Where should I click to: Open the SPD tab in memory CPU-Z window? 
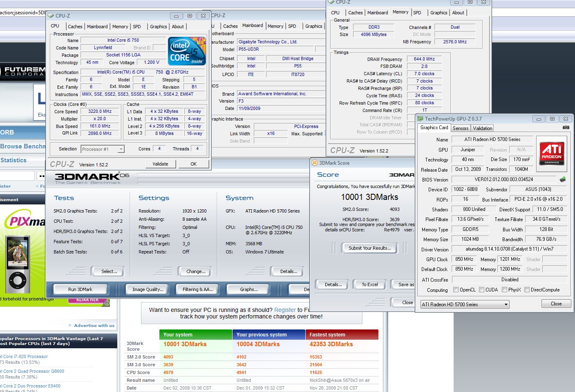[x=417, y=13]
